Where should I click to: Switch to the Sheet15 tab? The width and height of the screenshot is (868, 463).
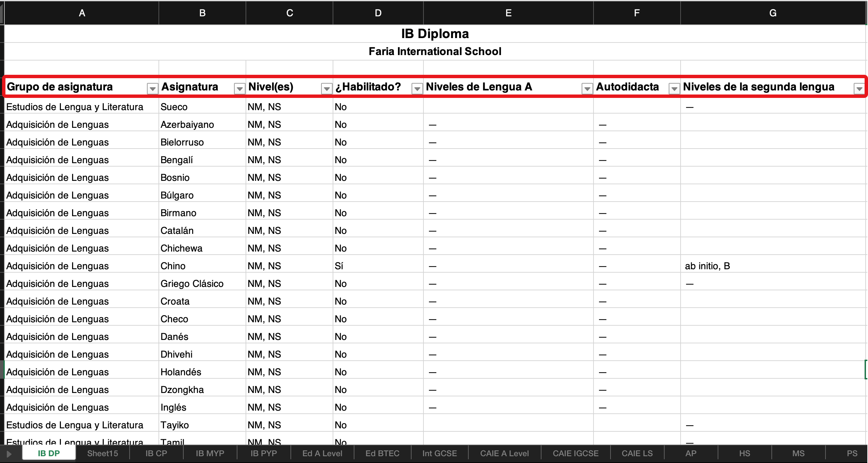click(102, 453)
